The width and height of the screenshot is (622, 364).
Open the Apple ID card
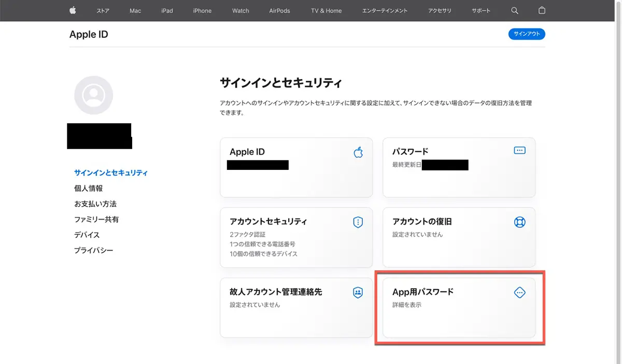coord(296,167)
